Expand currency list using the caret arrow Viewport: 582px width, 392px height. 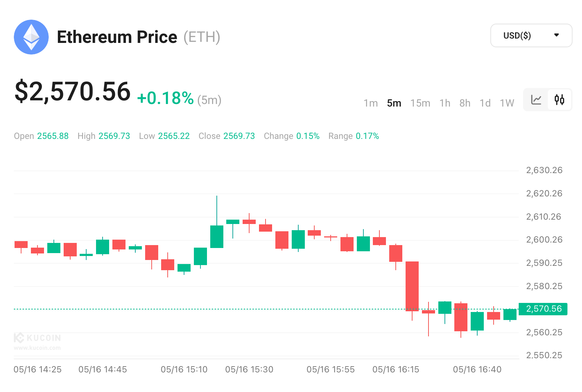click(556, 35)
